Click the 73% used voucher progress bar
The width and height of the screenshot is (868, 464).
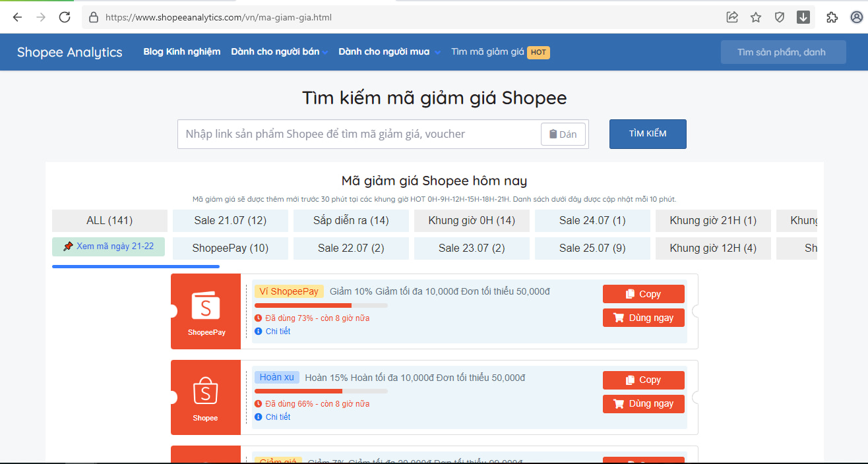coord(321,305)
